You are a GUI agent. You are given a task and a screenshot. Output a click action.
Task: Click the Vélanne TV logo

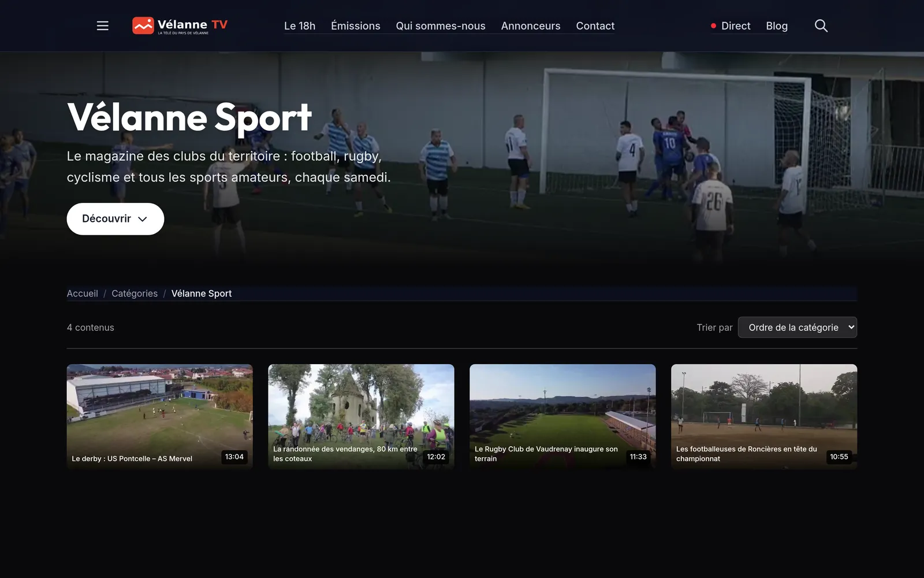[180, 26]
